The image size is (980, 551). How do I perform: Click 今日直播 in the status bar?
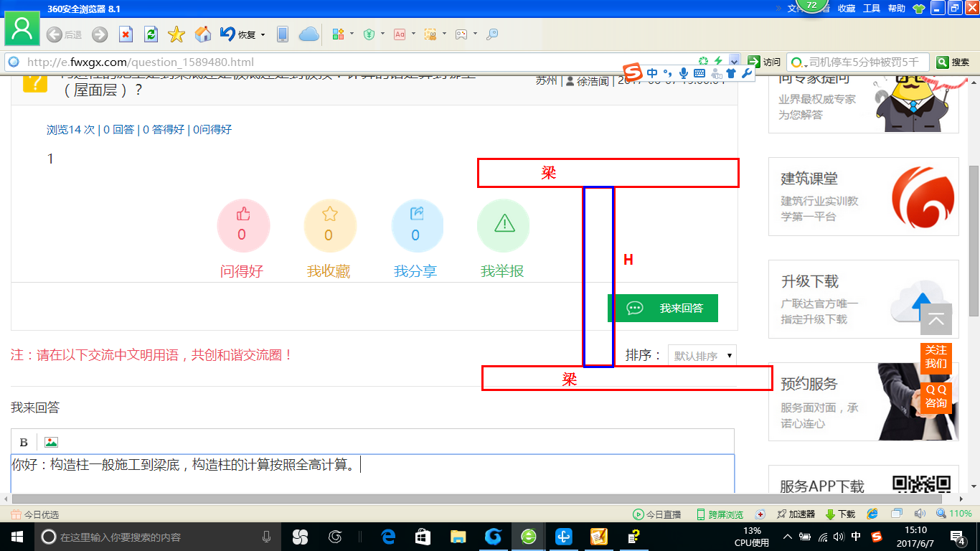[x=656, y=514]
